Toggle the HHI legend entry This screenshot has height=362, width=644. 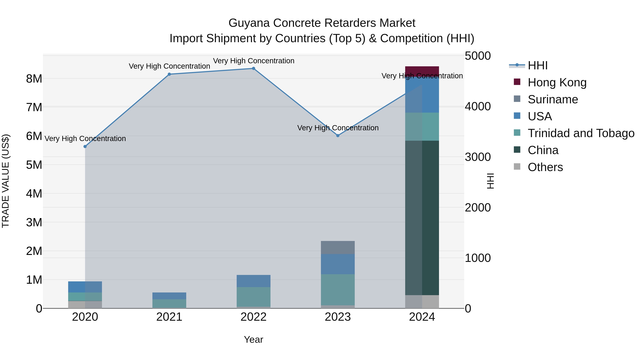(x=528, y=65)
